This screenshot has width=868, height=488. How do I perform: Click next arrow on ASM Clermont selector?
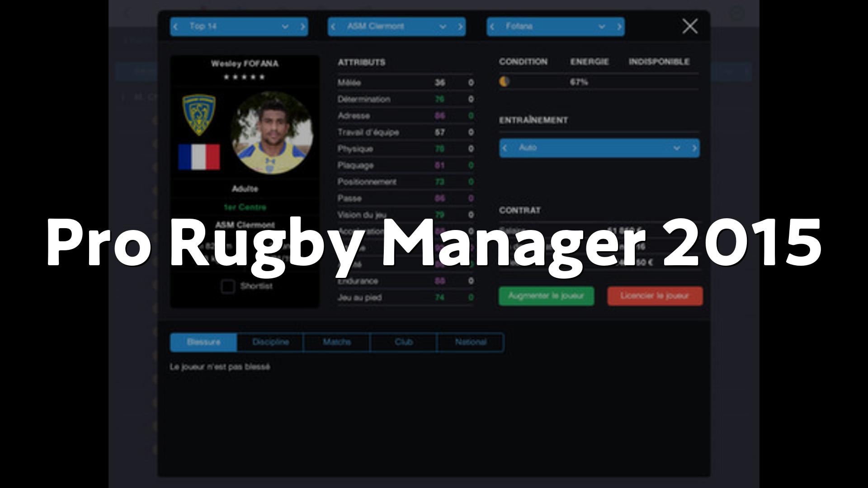[x=460, y=27]
